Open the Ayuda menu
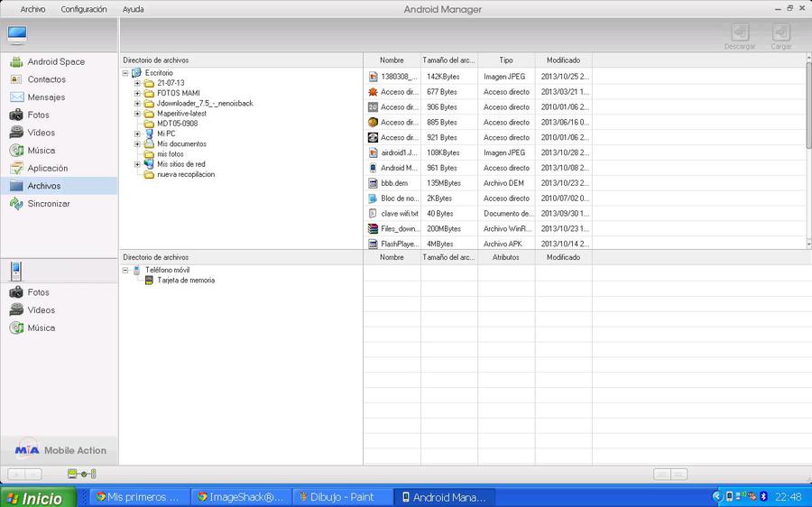The height and width of the screenshot is (507, 812). (134, 9)
